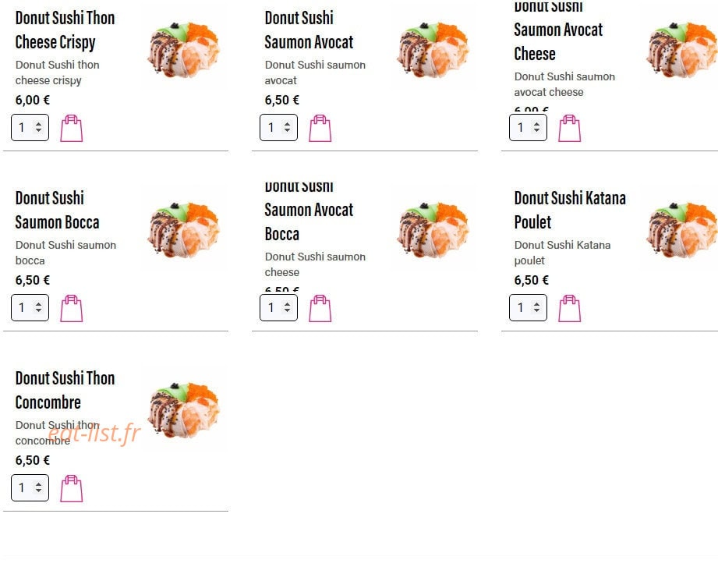Add Donut Sushi Katana Poulet to cart

click(570, 308)
